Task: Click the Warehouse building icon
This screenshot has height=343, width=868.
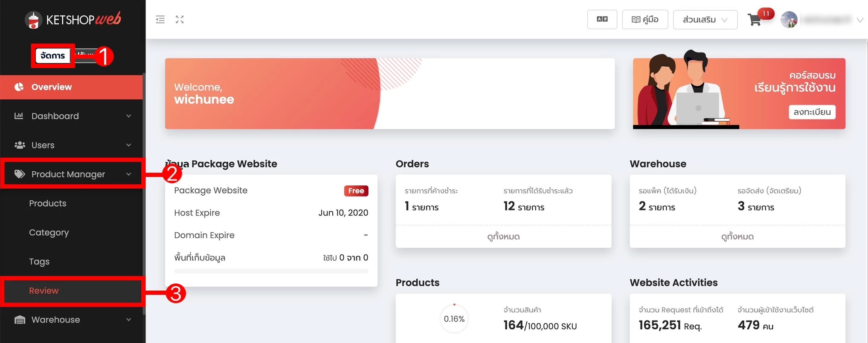Action: (20, 320)
